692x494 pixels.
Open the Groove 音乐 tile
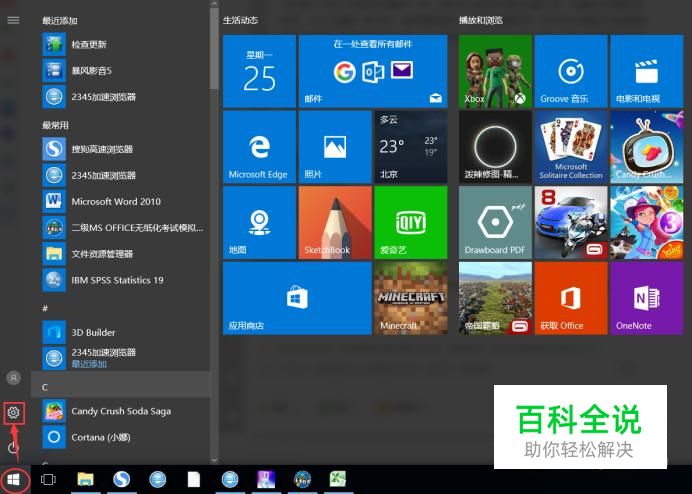pos(571,71)
